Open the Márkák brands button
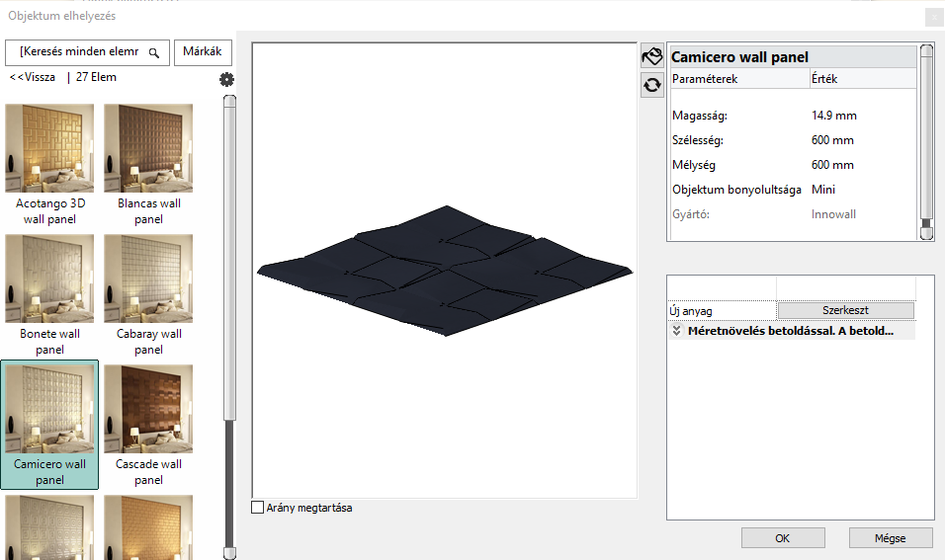The height and width of the screenshot is (560, 945). coord(203,51)
